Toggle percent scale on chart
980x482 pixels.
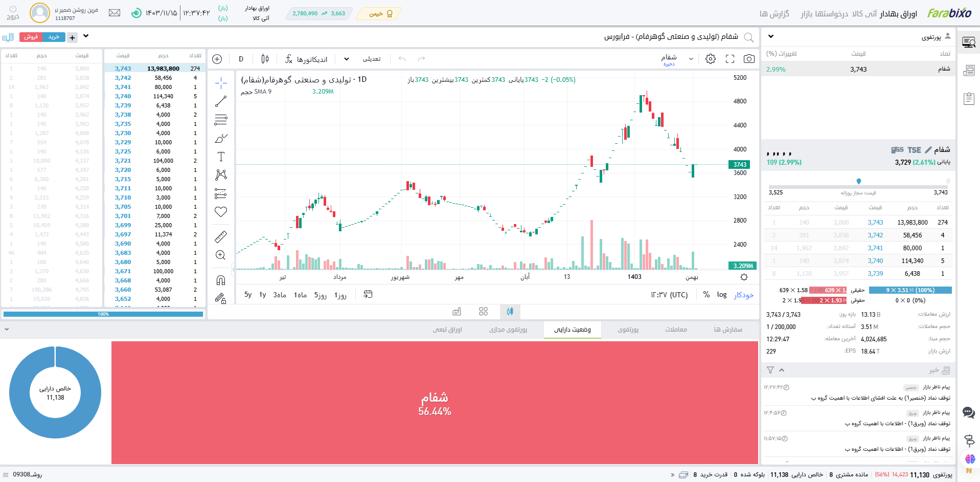tap(706, 295)
